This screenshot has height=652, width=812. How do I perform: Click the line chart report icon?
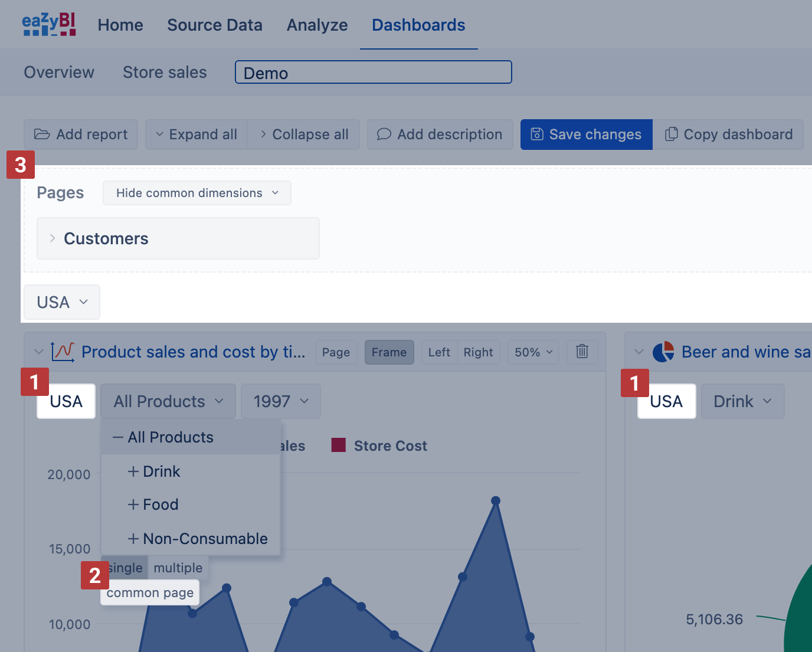point(63,352)
